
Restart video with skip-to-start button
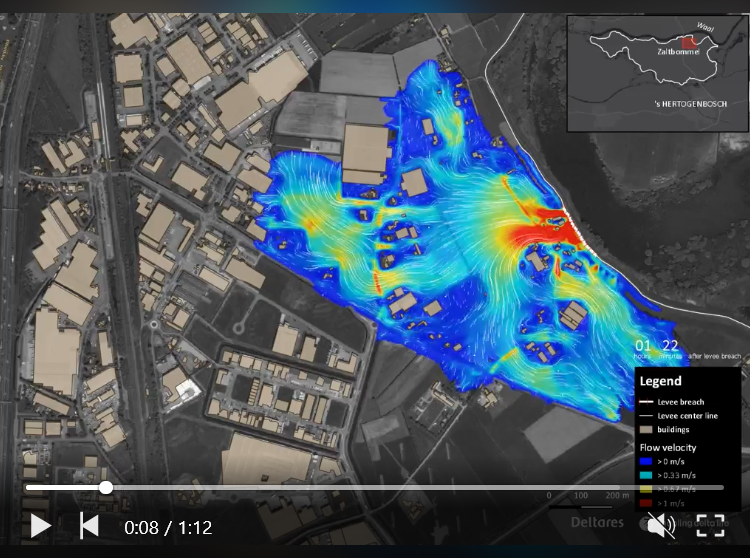pyautogui.click(x=89, y=525)
